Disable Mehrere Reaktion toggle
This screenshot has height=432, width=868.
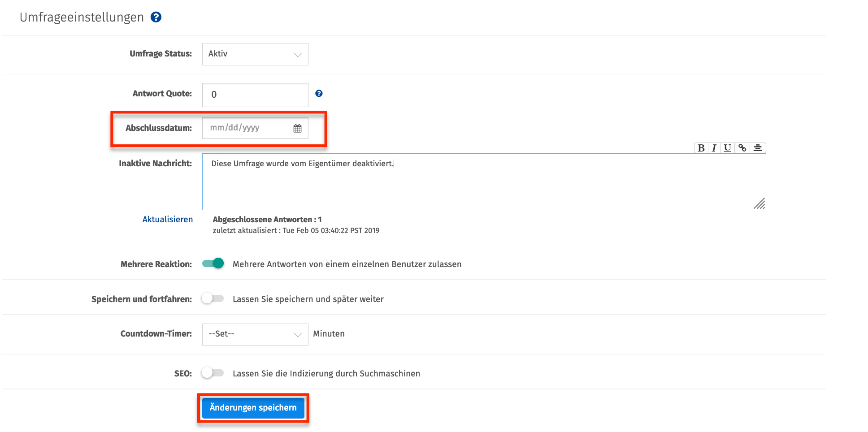[213, 264]
